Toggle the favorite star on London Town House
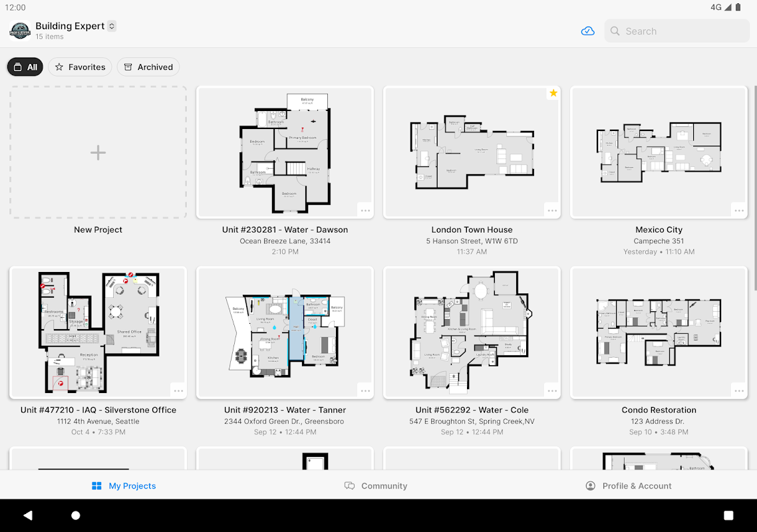This screenshot has height=532, width=757. (553, 93)
